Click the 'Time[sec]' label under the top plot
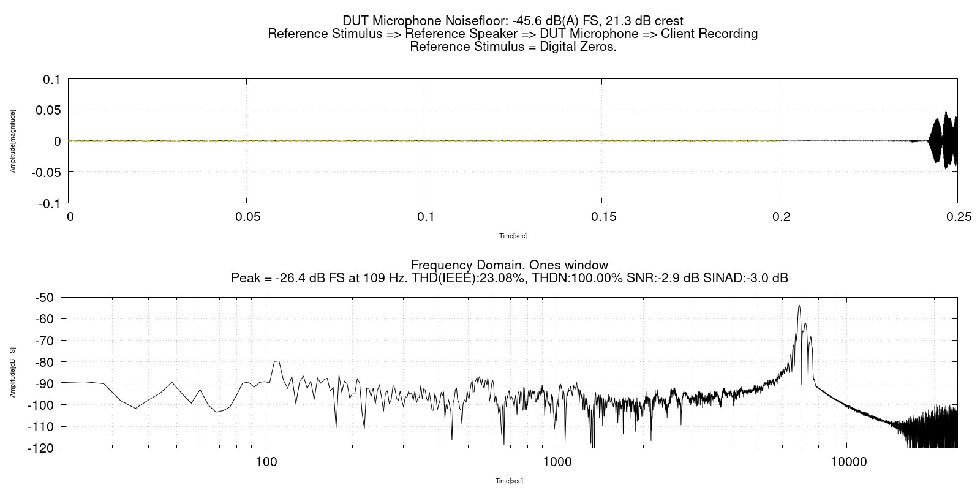This screenshot has width=980, height=490. click(513, 236)
